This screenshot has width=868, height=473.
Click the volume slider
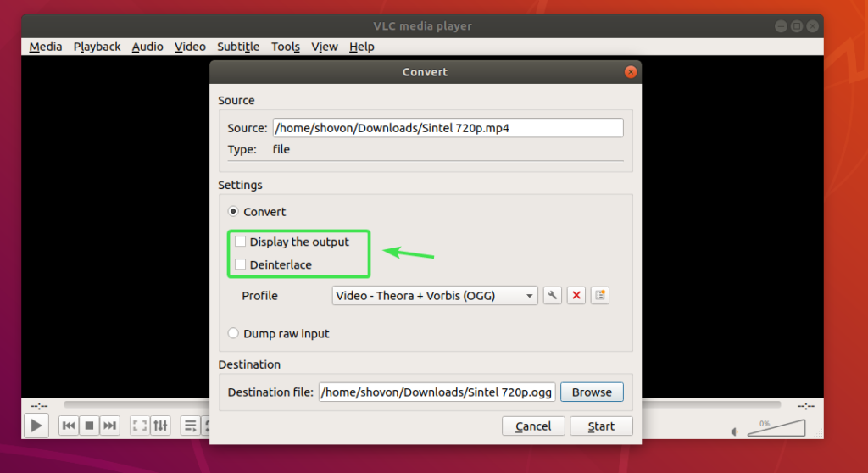click(776, 429)
